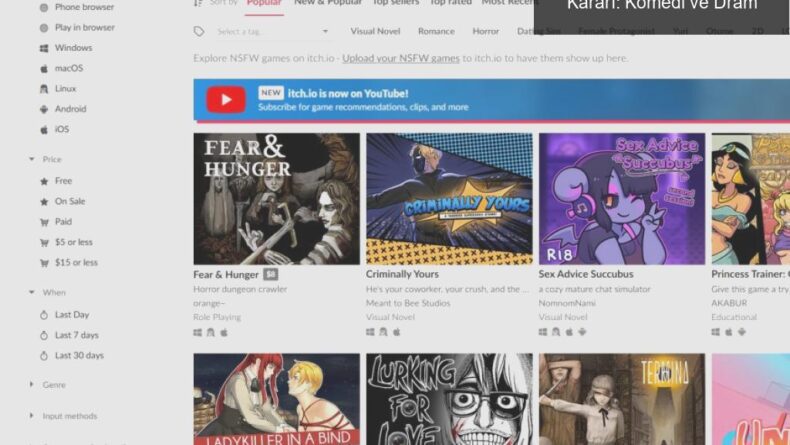Filter by Romance tag

click(x=436, y=31)
